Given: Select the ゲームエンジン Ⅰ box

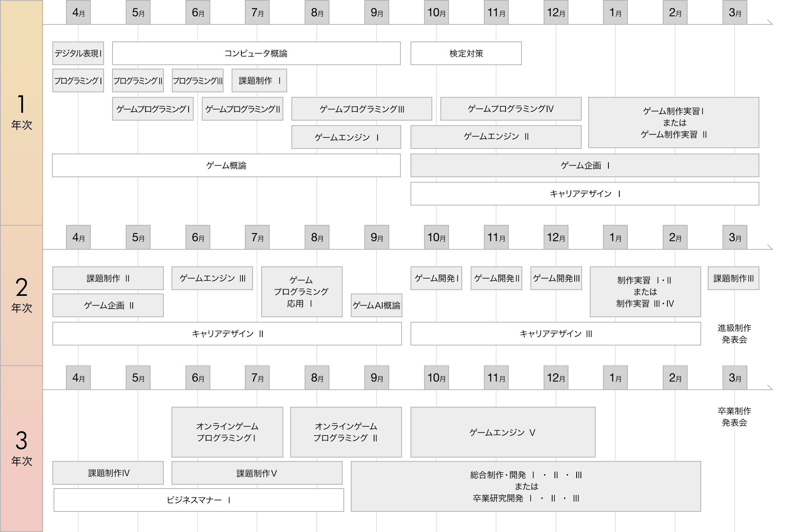Looking at the screenshot, I should [346, 137].
